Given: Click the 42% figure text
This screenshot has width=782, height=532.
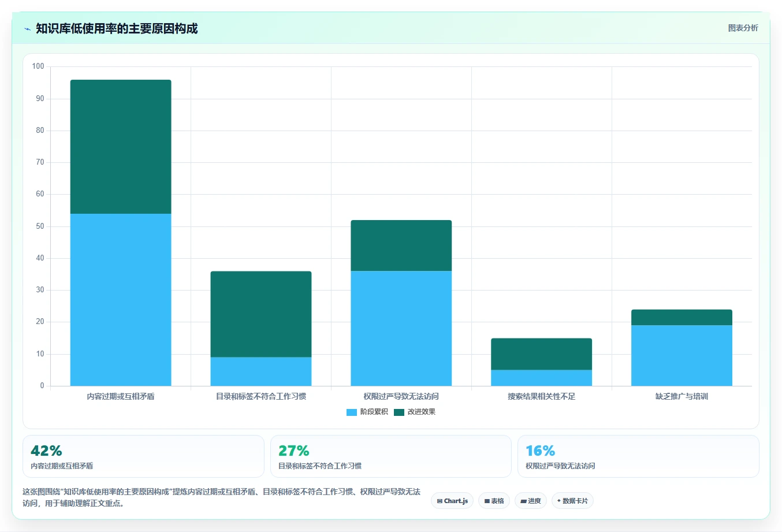Looking at the screenshot, I should pyautogui.click(x=46, y=451).
